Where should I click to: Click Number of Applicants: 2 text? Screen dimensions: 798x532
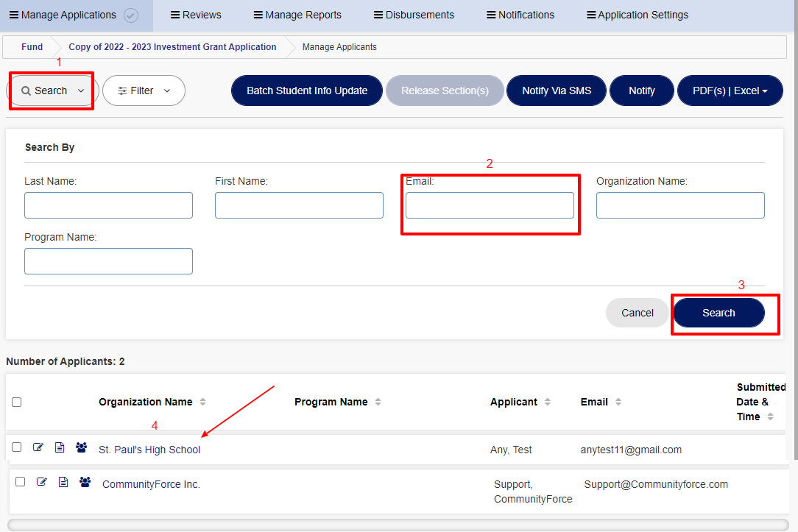[65, 361]
